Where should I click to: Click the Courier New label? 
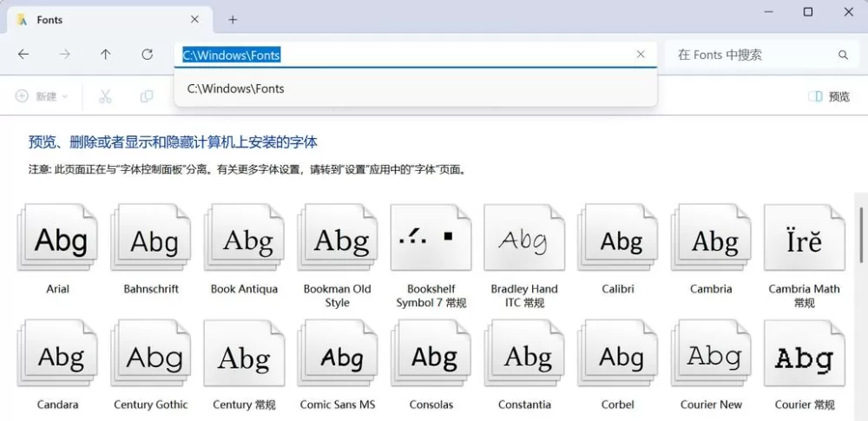(712, 405)
